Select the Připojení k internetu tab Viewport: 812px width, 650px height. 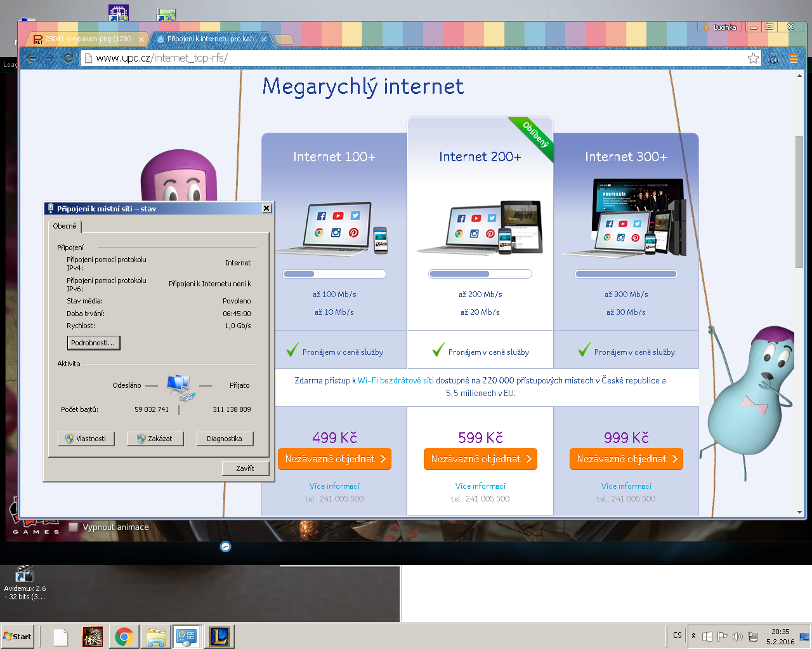coord(211,39)
